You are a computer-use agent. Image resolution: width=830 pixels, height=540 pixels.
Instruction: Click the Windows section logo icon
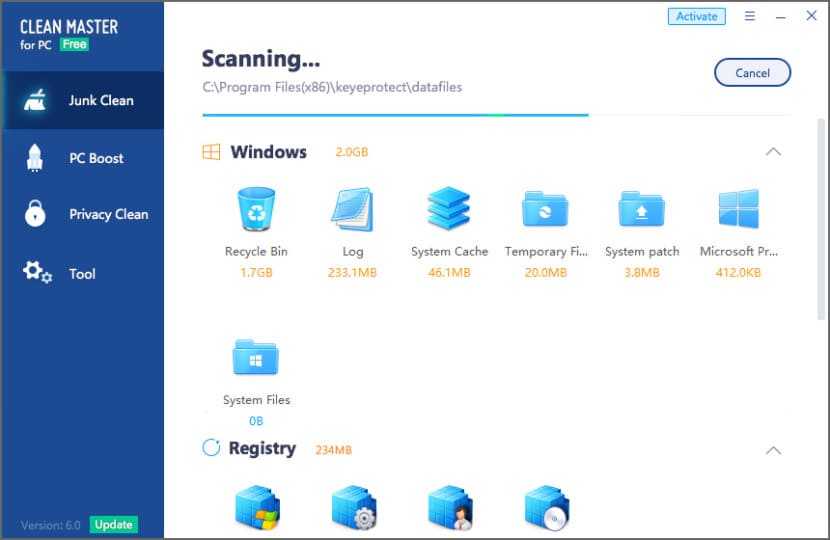click(211, 152)
